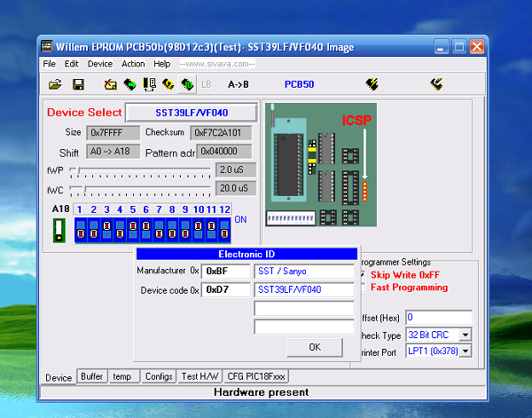Click the Electronic ID dialog title
532x418 pixels.
246,254
